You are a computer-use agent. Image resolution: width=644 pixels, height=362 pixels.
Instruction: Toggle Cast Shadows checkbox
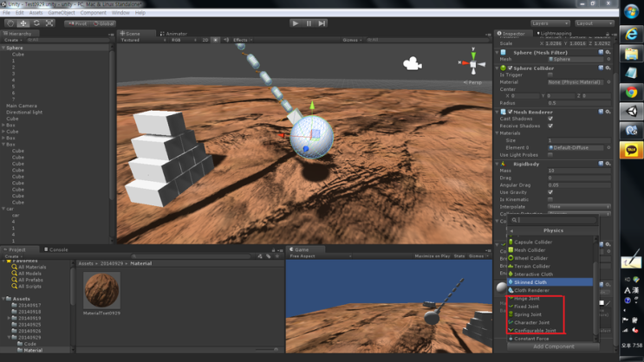(x=550, y=119)
